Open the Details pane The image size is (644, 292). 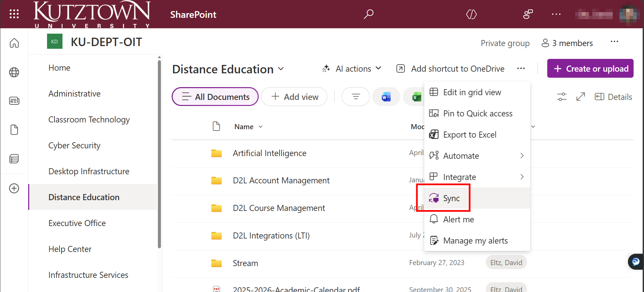point(613,97)
